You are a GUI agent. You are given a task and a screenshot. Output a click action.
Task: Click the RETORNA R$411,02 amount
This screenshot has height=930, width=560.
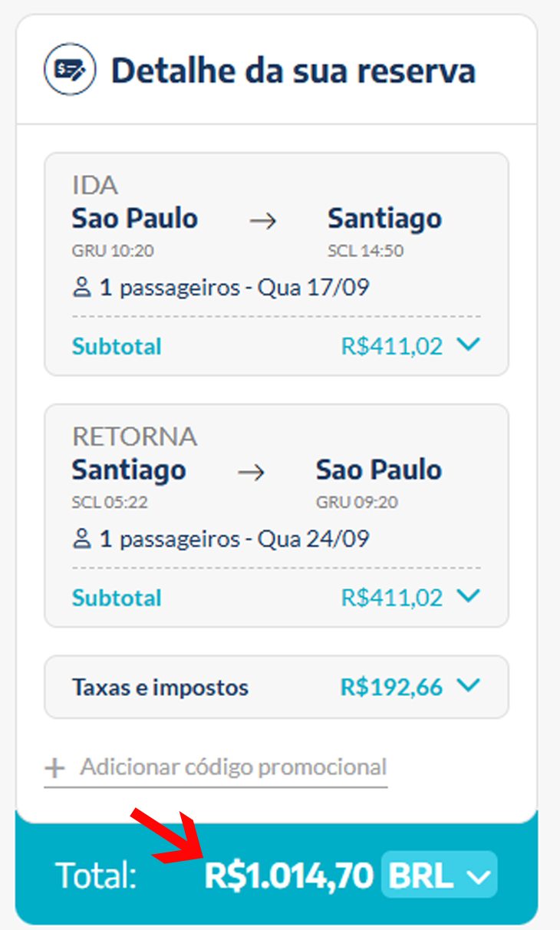coord(392,598)
